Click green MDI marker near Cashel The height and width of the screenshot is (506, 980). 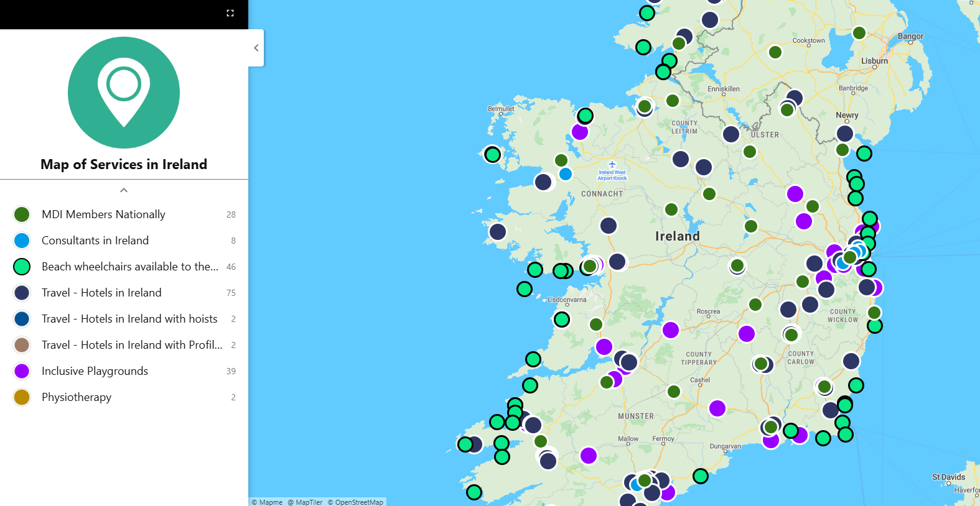(674, 392)
